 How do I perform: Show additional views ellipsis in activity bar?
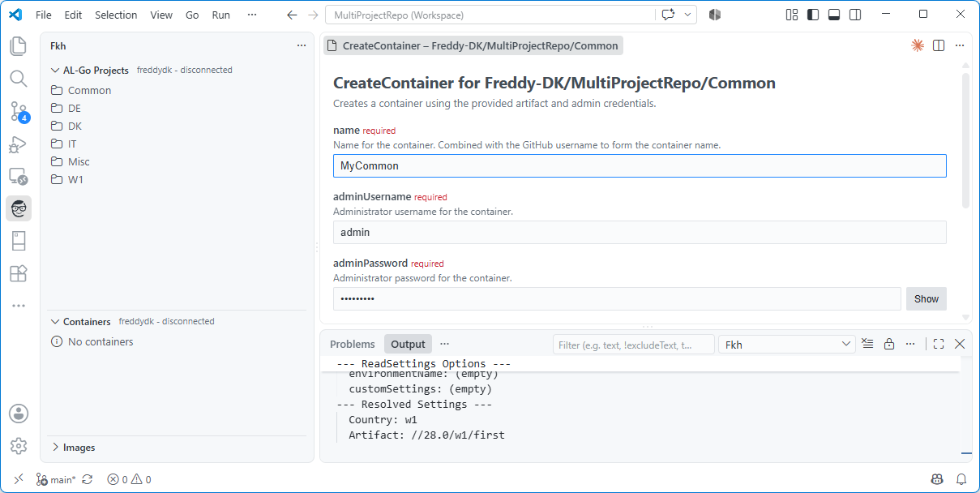pyautogui.click(x=19, y=306)
